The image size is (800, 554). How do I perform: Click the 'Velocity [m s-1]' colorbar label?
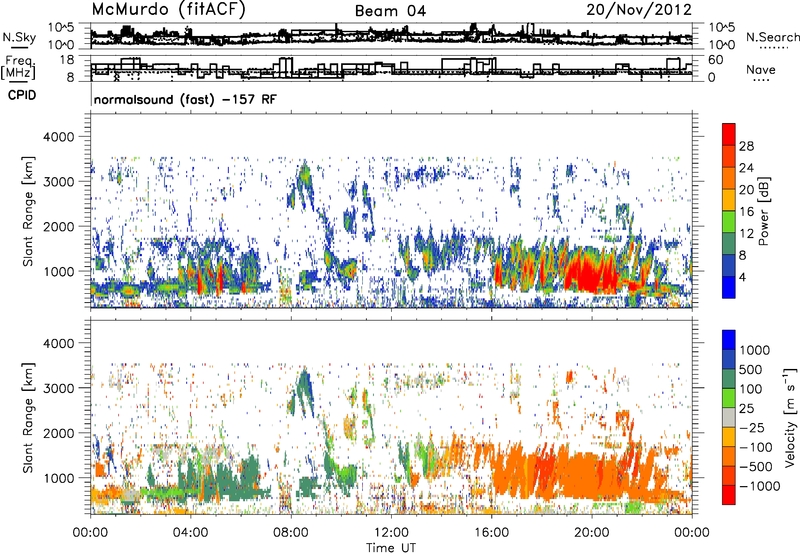(790, 417)
